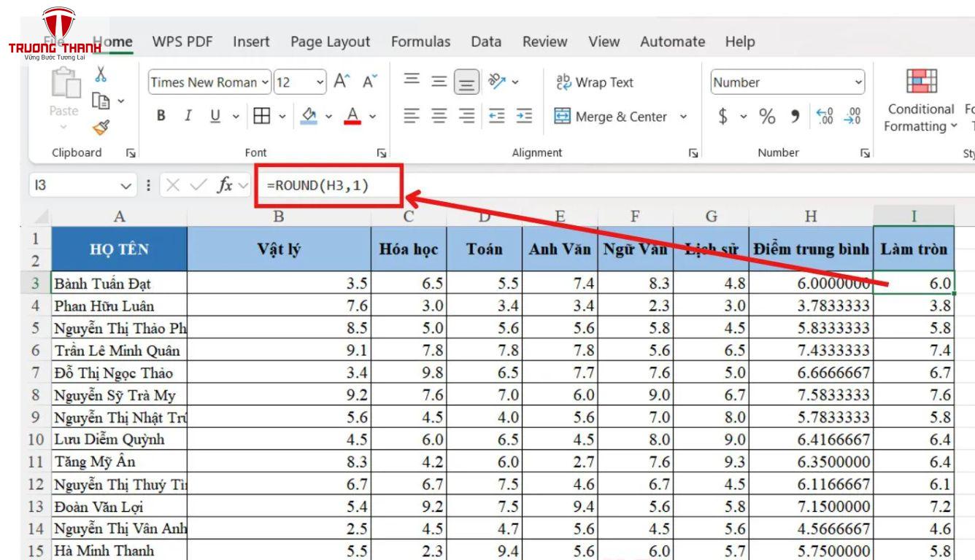The height and width of the screenshot is (560, 975).
Task: Apply the Fill Color bucket
Action: [x=310, y=116]
